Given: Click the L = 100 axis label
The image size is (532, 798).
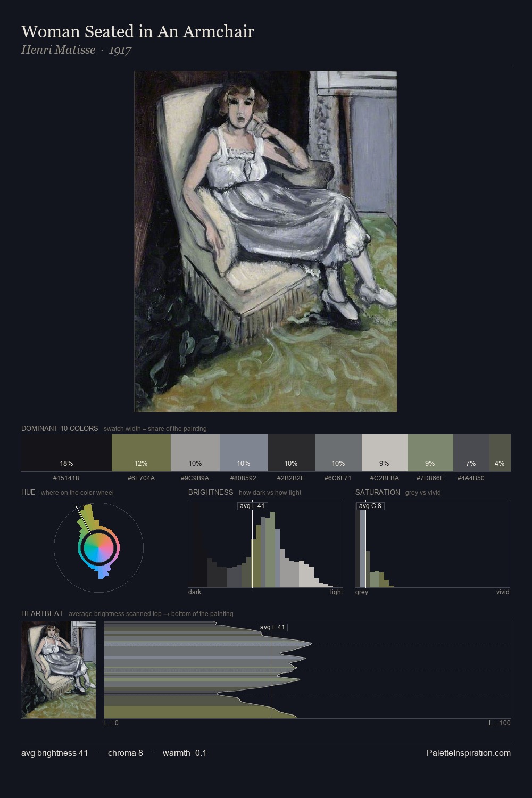Looking at the screenshot, I should (500, 723).
